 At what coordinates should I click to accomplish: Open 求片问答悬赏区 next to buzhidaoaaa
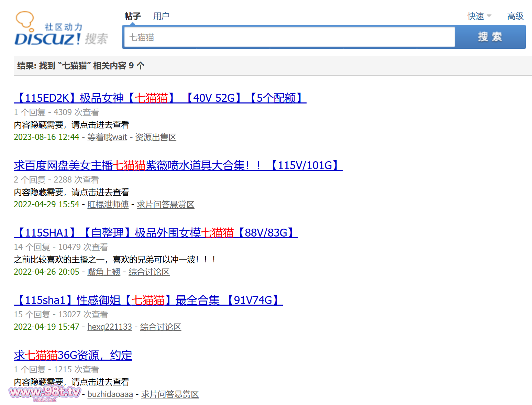pyautogui.click(x=170, y=394)
